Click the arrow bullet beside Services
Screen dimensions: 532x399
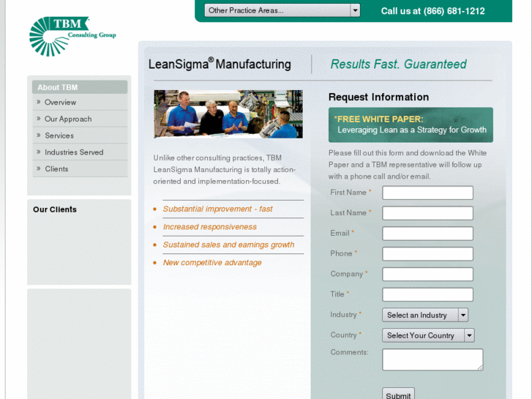(38, 135)
